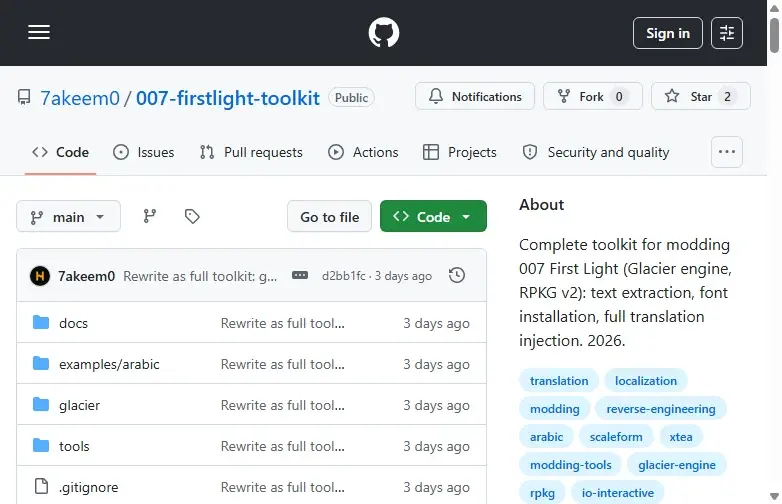782x504 pixels.
Task: Select the modding-tools topic tag
Action: point(571,465)
